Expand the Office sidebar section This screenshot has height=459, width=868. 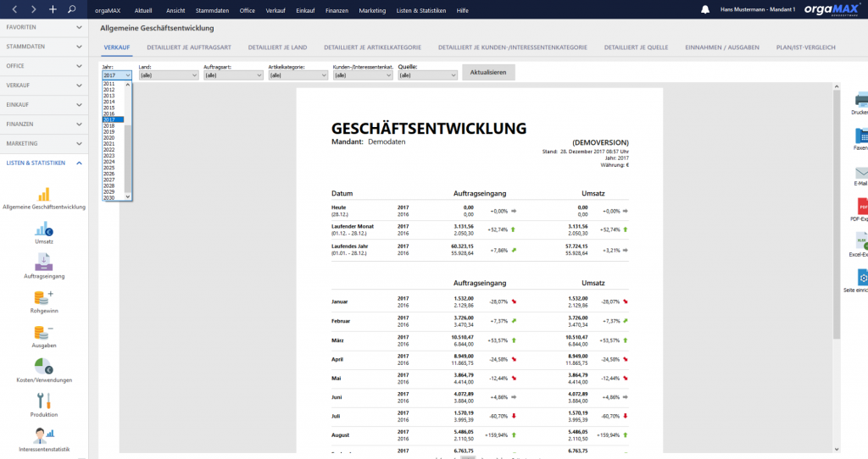click(44, 66)
